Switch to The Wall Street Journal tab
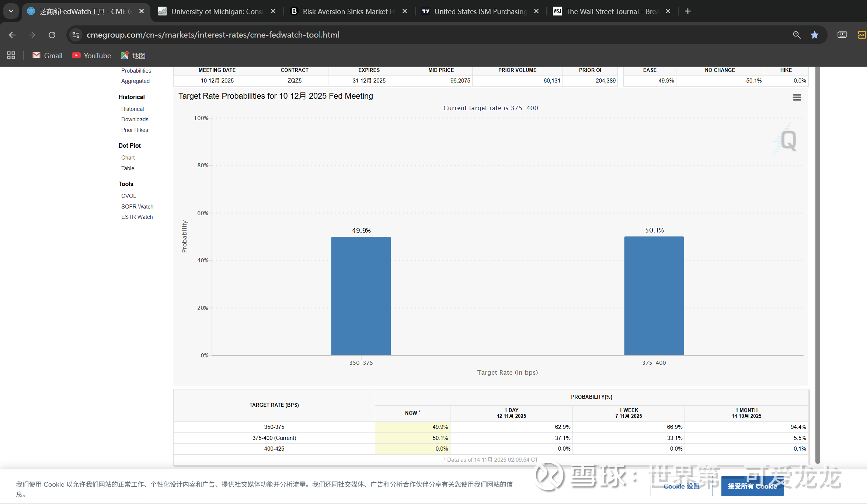The height and width of the screenshot is (504, 867). (611, 11)
